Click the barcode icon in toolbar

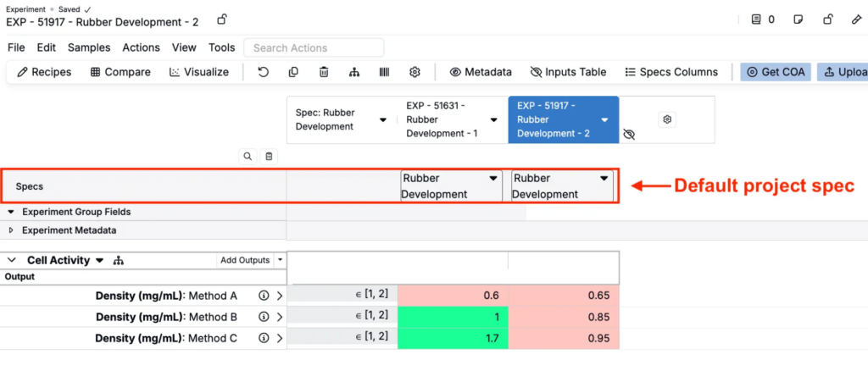point(384,72)
